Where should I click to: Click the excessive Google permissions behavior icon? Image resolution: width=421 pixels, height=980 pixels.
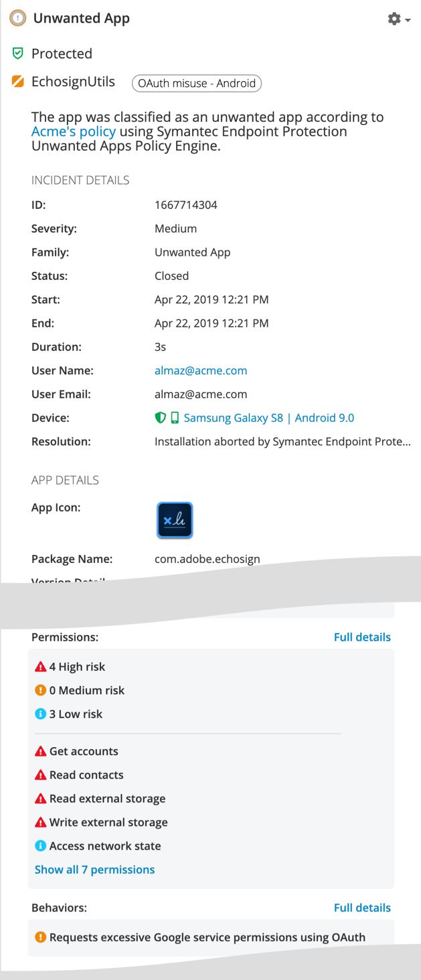tap(40, 937)
